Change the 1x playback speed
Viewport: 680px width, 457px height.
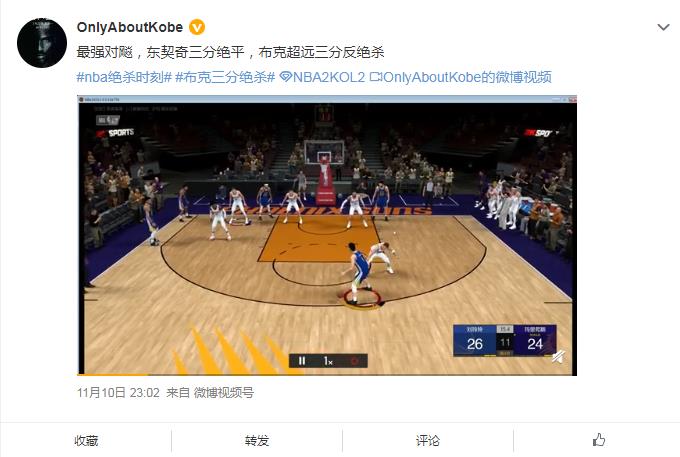click(x=328, y=361)
